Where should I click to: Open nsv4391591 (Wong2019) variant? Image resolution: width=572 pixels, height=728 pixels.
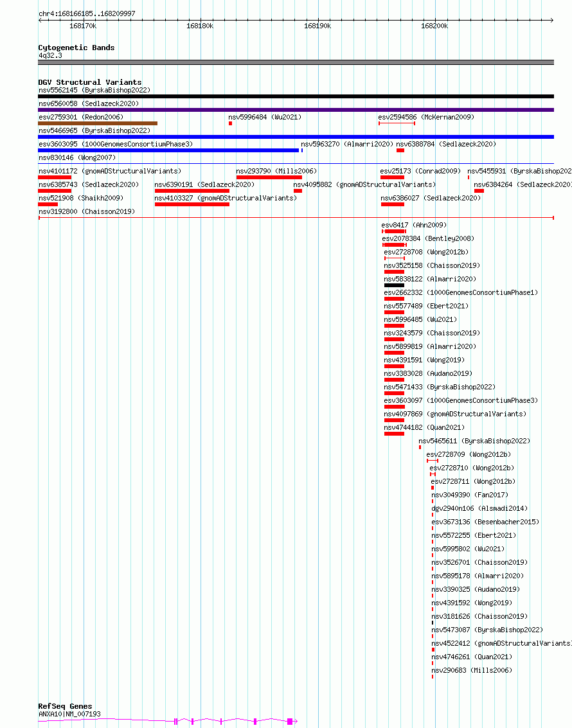coord(424,359)
